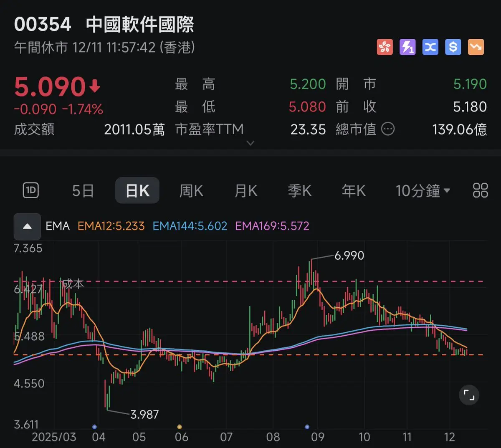
Task: Tap the orange event dot near 06
Action: 180,427
